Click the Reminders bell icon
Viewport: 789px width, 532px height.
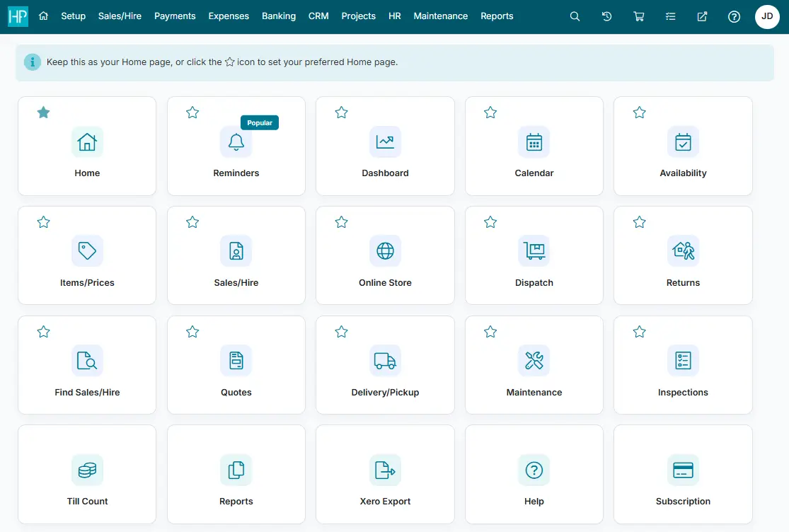pos(236,141)
